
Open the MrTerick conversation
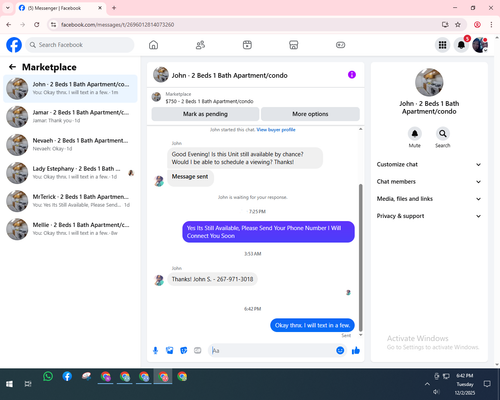pos(70,201)
